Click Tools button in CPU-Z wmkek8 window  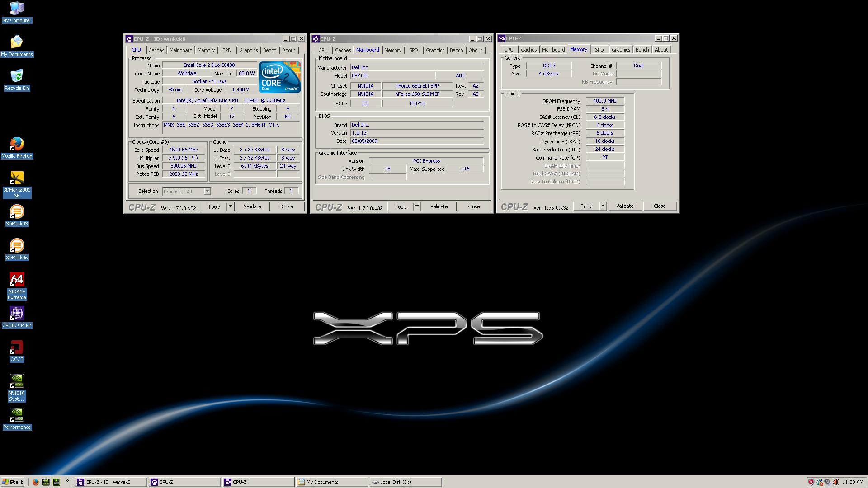coord(214,206)
